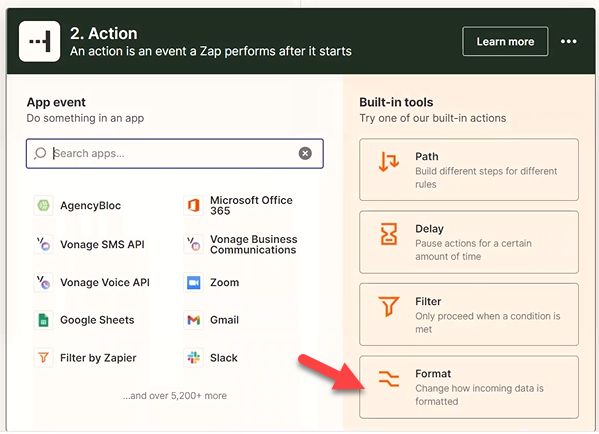Click the Filter funnel icon in Built-in tools

(389, 306)
